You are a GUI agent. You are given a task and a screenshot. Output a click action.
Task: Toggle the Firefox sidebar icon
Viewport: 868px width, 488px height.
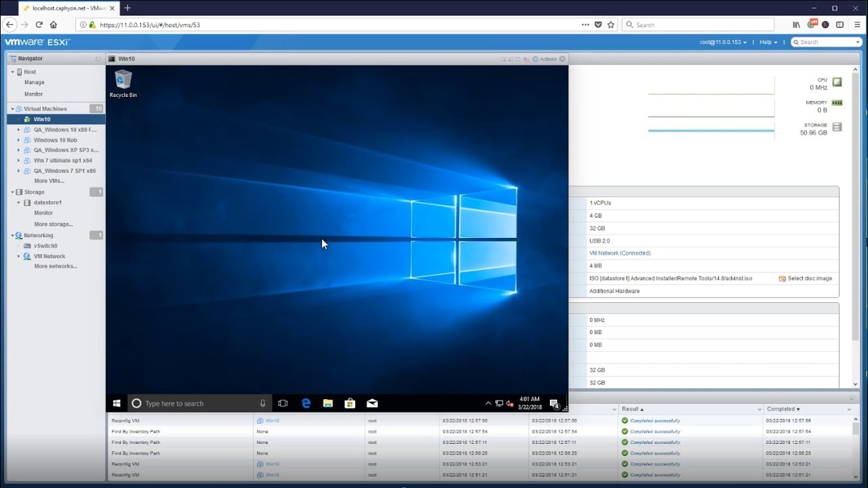(x=840, y=24)
